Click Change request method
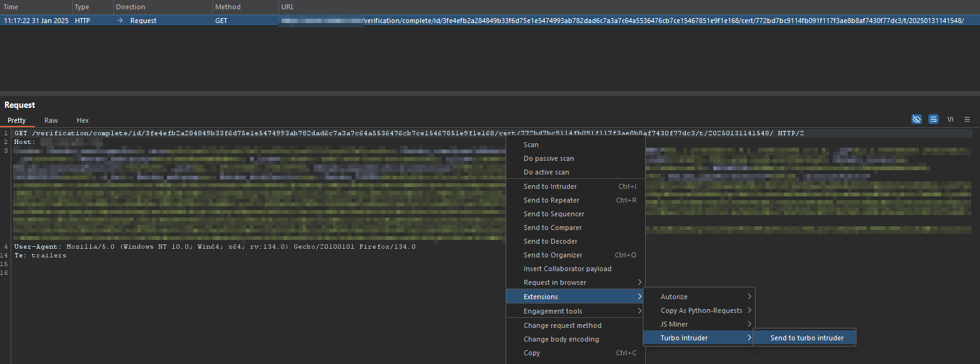The image size is (980, 364). (x=562, y=325)
